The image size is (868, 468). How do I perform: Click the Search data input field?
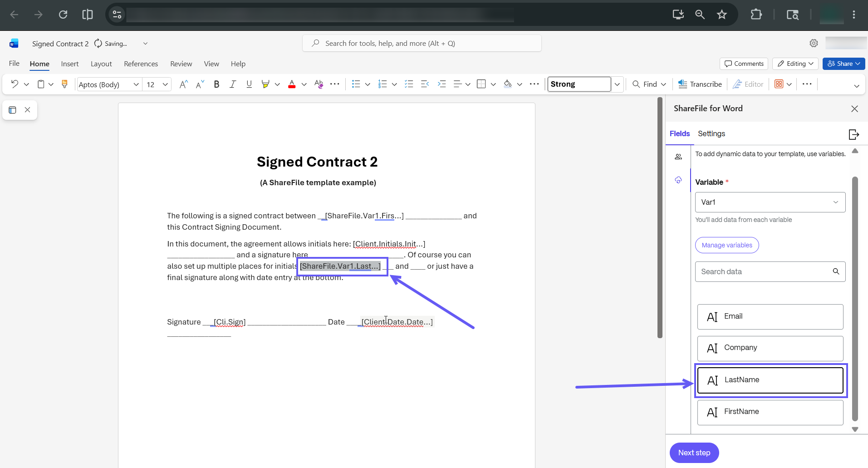pyautogui.click(x=770, y=271)
